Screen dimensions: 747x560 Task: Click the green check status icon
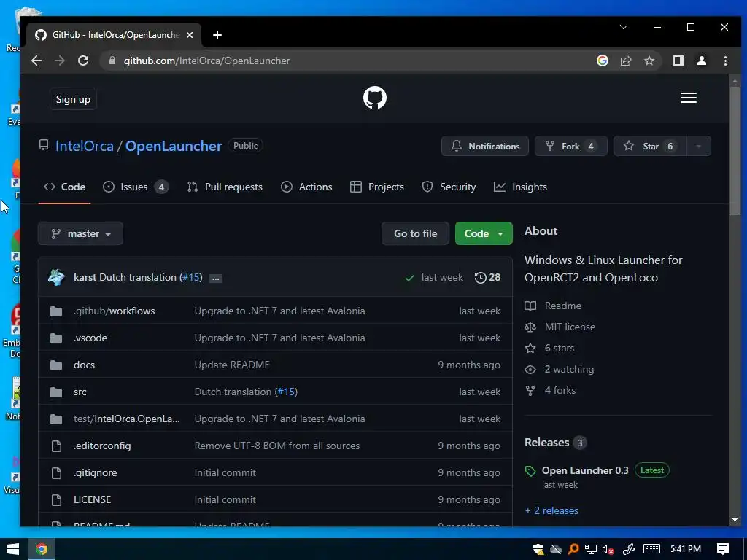pos(409,278)
